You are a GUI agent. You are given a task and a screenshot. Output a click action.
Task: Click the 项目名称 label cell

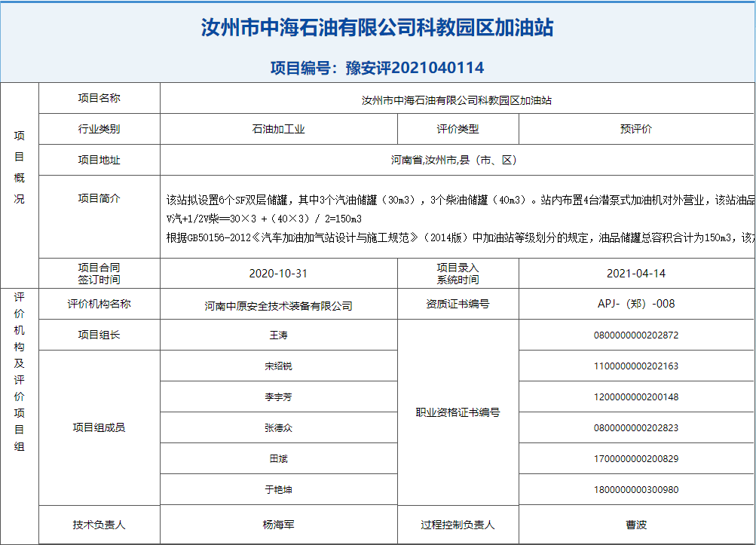(99, 98)
